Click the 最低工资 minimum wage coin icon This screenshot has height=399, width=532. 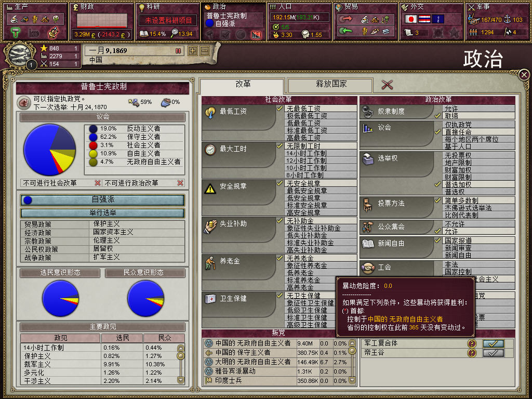pyautogui.click(x=210, y=112)
